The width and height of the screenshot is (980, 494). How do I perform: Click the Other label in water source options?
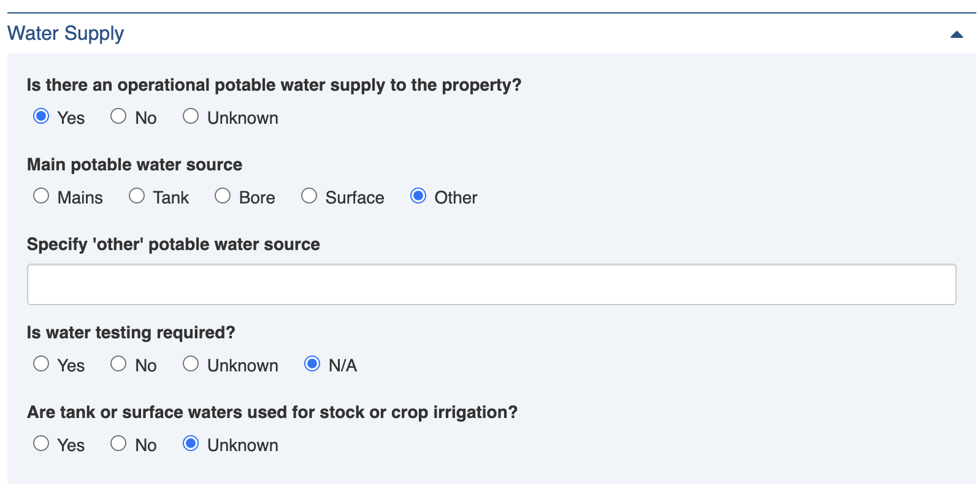[x=456, y=198]
